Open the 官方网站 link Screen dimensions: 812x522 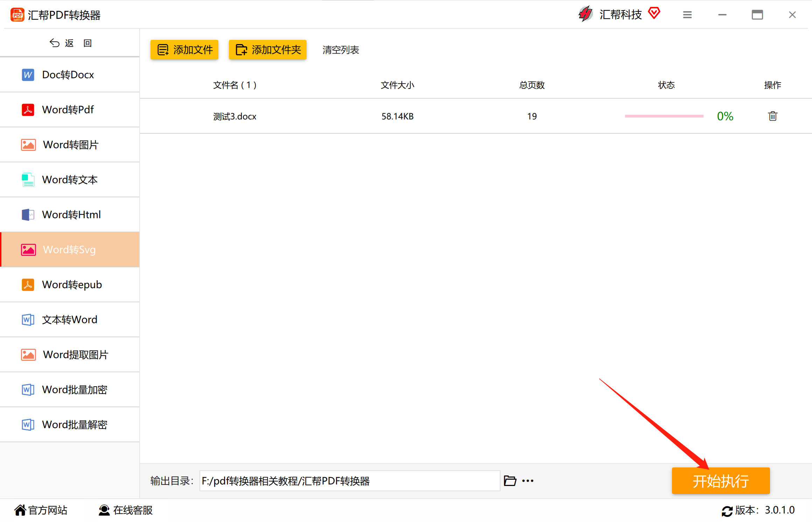41,510
